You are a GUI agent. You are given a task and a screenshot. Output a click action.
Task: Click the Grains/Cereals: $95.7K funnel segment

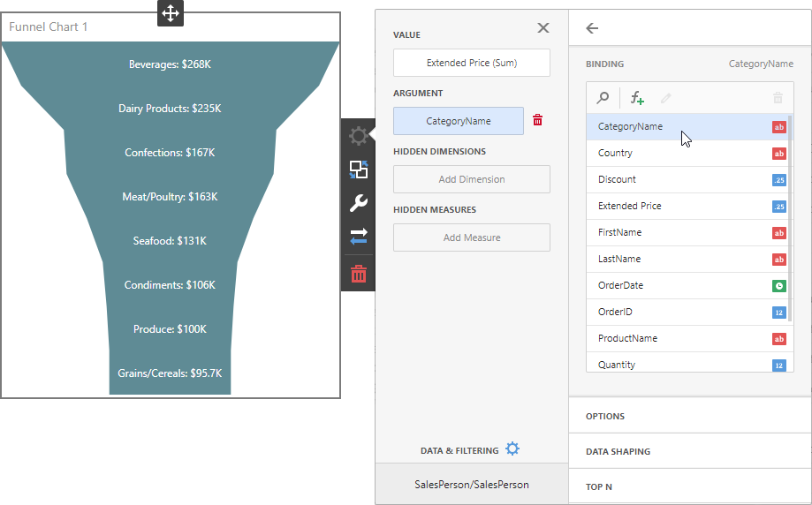click(170, 373)
